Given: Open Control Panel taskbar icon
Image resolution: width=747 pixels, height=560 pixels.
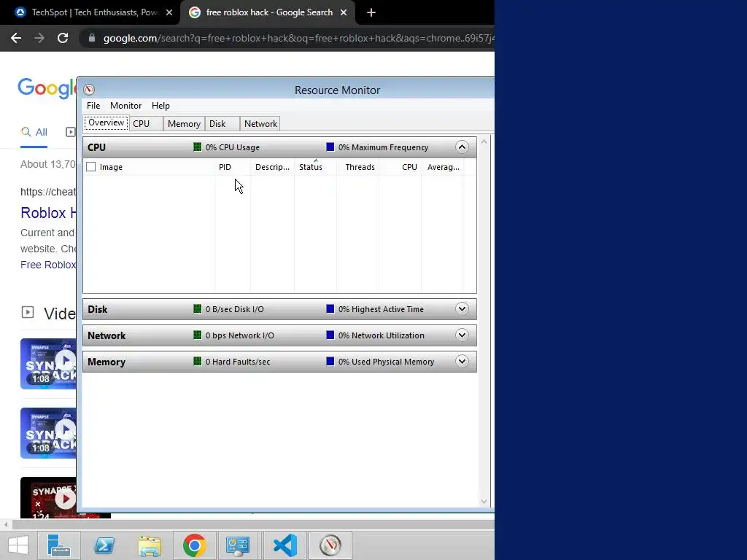Looking at the screenshot, I should tap(238, 545).
